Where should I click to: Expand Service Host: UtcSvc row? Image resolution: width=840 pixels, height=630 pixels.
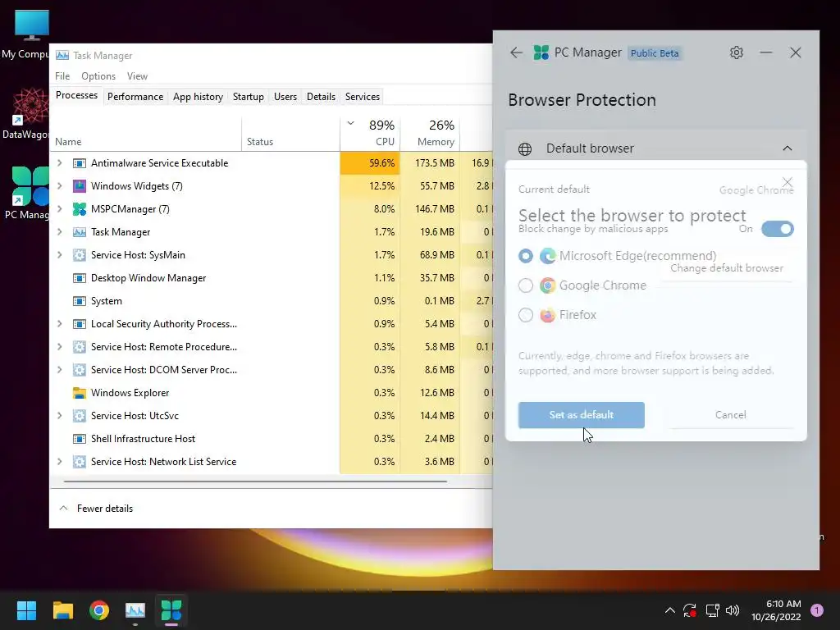coord(59,416)
